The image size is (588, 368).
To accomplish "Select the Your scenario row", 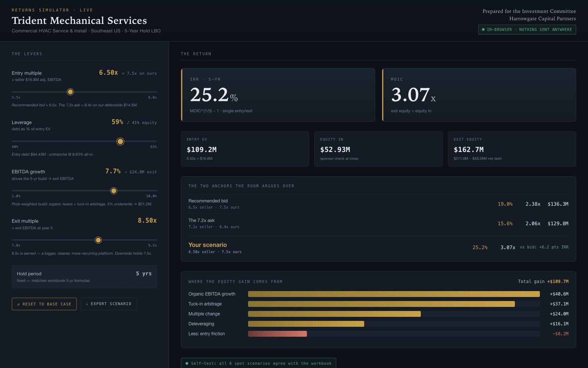I will point(379,247).
